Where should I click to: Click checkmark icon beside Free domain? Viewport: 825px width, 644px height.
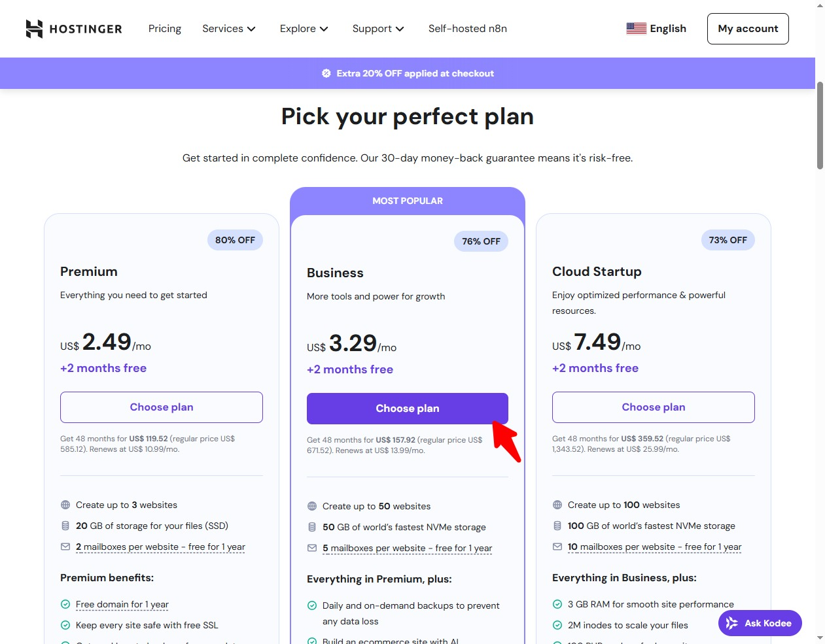point(65,604)
